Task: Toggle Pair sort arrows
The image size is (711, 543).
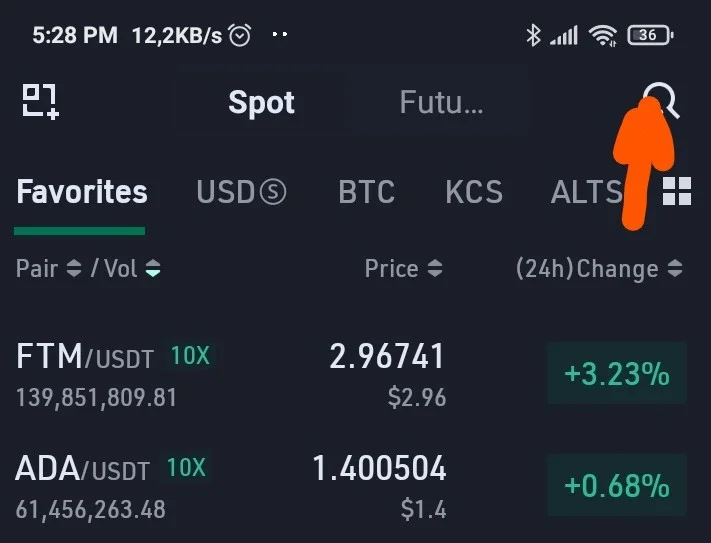Action: 74,268
